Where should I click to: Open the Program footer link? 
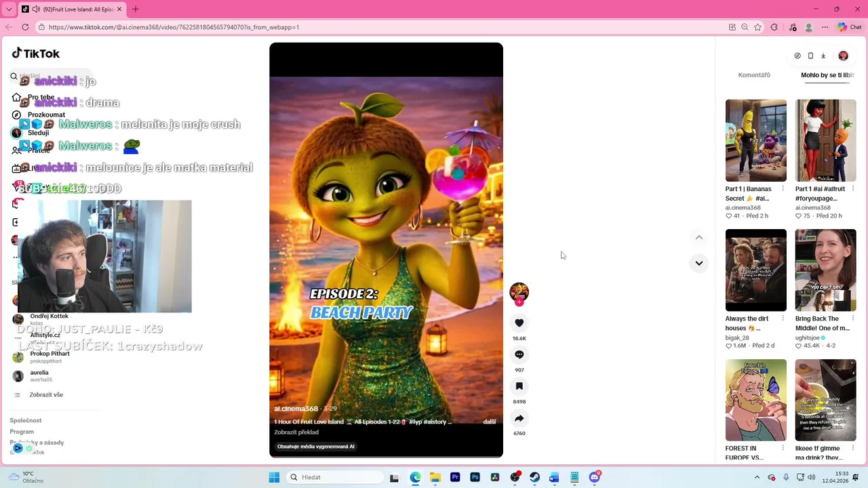click(22, 432)
